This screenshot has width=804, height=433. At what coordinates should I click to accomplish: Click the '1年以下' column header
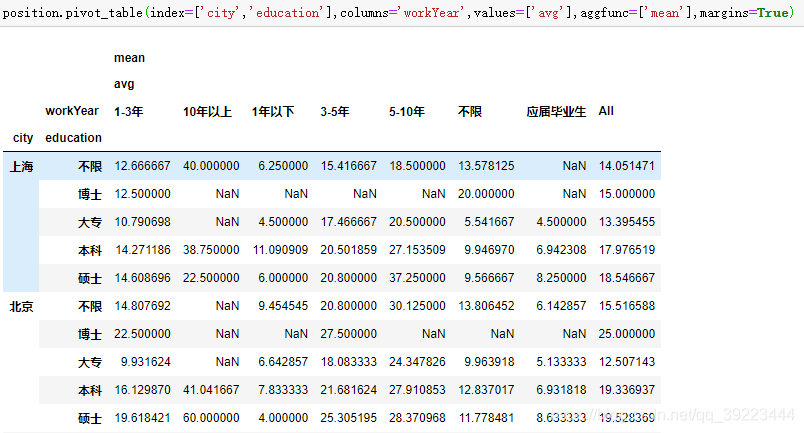click(273, 111)
